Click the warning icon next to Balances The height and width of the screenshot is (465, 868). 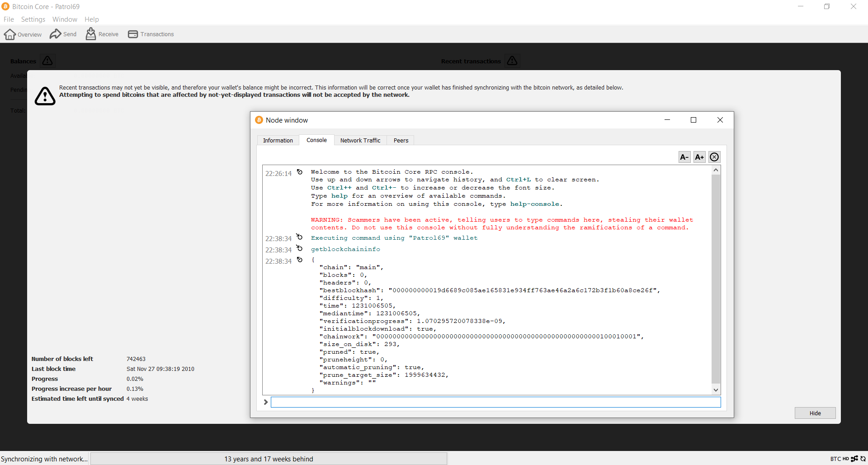tap(47, 61)
